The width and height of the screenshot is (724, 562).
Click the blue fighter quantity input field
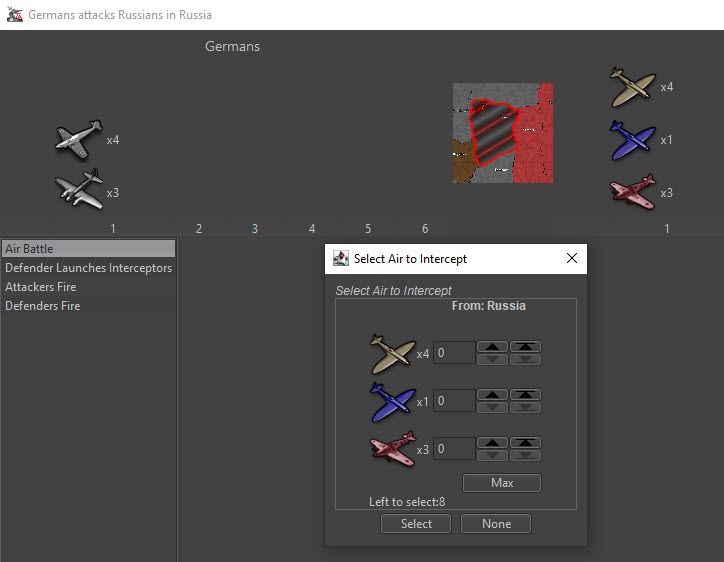click(x=453, y=401)
